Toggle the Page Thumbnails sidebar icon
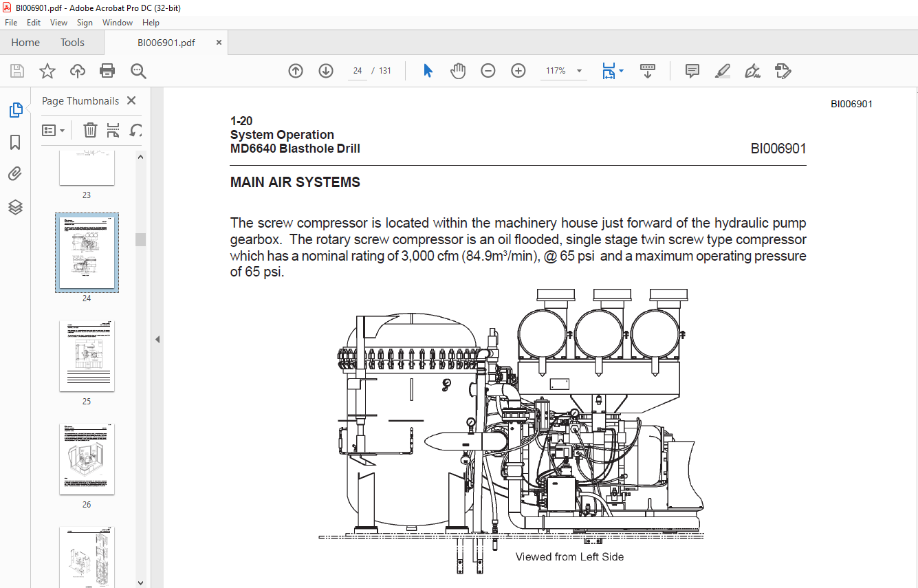This screenshot has height=588, width=918. point(15,110)
